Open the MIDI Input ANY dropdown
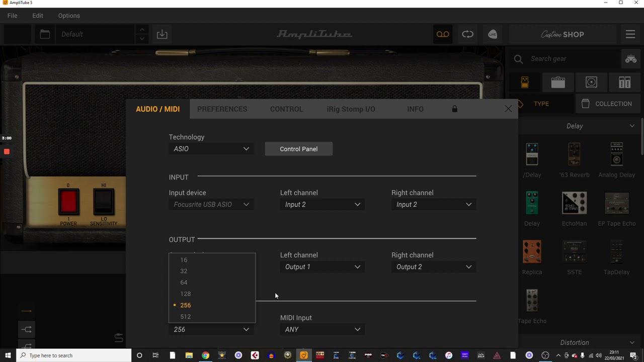Viewport: 644px width, 362px height. pyautogui.click(x=323, y=329)
